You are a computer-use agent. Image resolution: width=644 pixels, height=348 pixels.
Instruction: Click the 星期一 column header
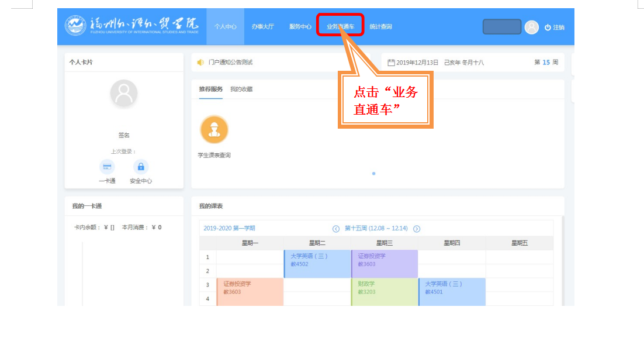[250, 243]
